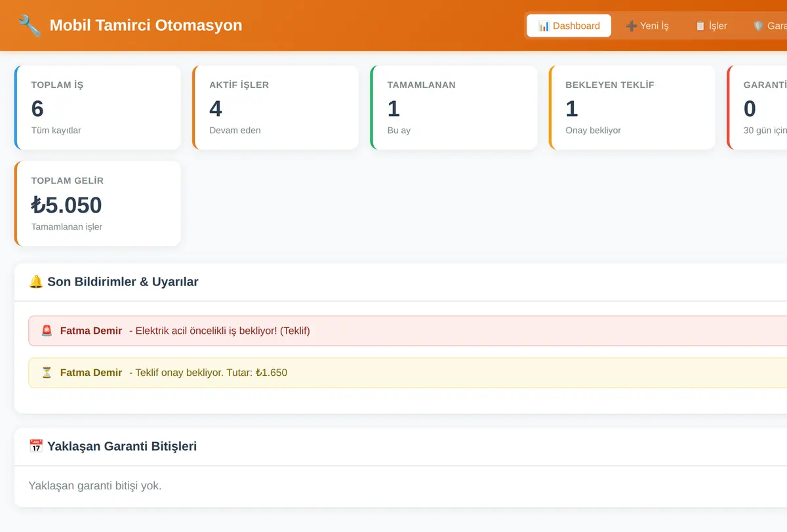Select the Mobil Tamirci Otomasyon title

(146, 26)
